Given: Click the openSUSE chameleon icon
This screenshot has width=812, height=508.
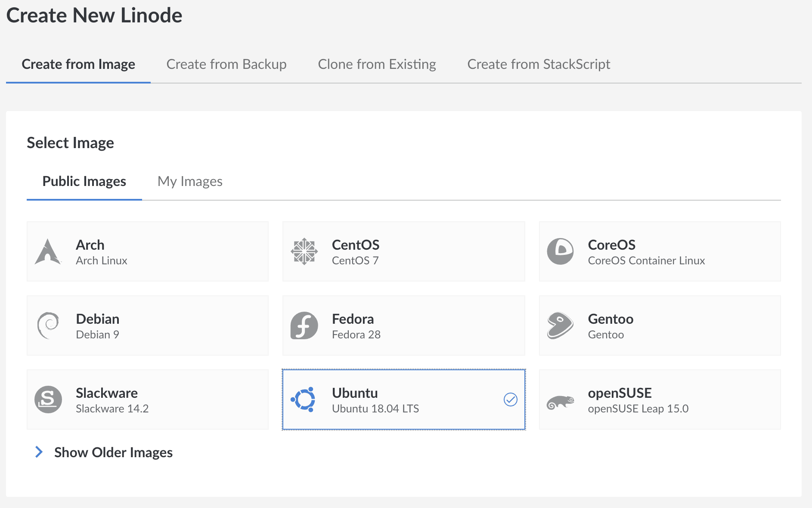Looking at the screenshot, I should tap(560, 402).
